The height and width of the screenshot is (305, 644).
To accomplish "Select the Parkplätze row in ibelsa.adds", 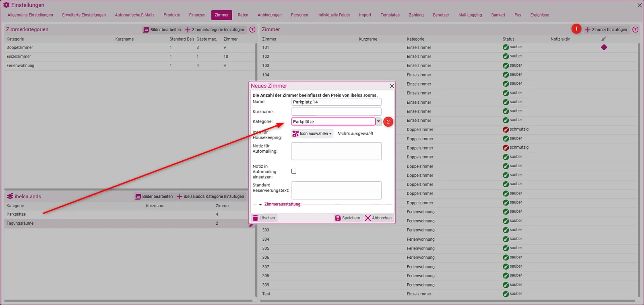I will pos(130,214).
